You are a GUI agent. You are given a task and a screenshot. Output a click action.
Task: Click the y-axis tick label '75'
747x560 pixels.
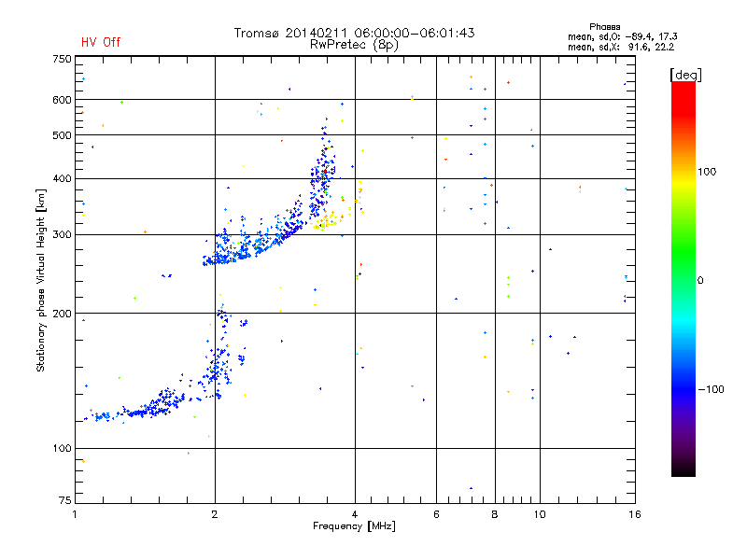tap(65, 500)
